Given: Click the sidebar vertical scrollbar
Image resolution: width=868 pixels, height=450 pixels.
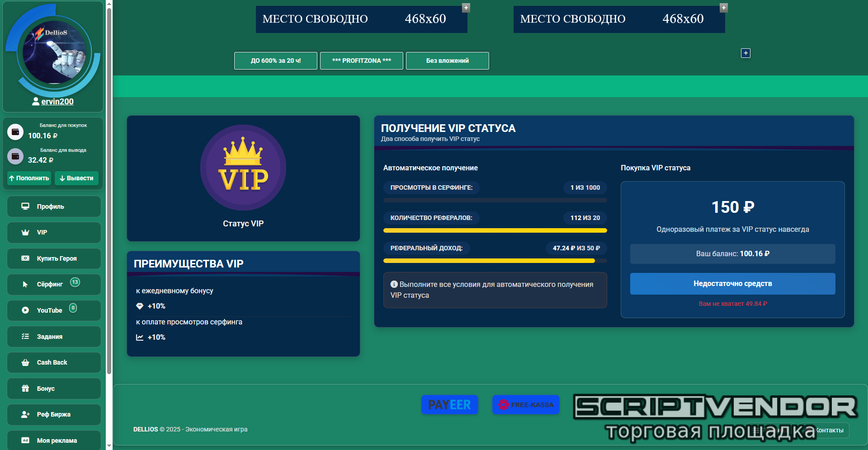Looking at the screenshot, I should click(x=109, y=190).
